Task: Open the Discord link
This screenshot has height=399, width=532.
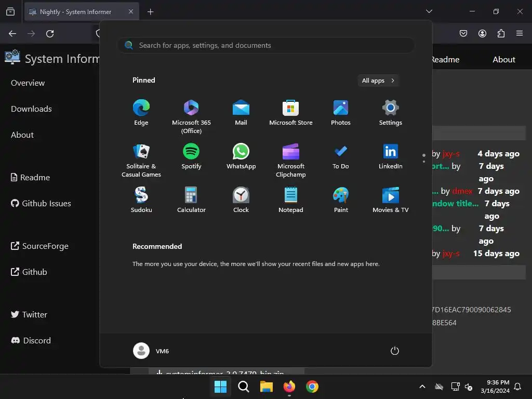Action: [x=31, y=340]
